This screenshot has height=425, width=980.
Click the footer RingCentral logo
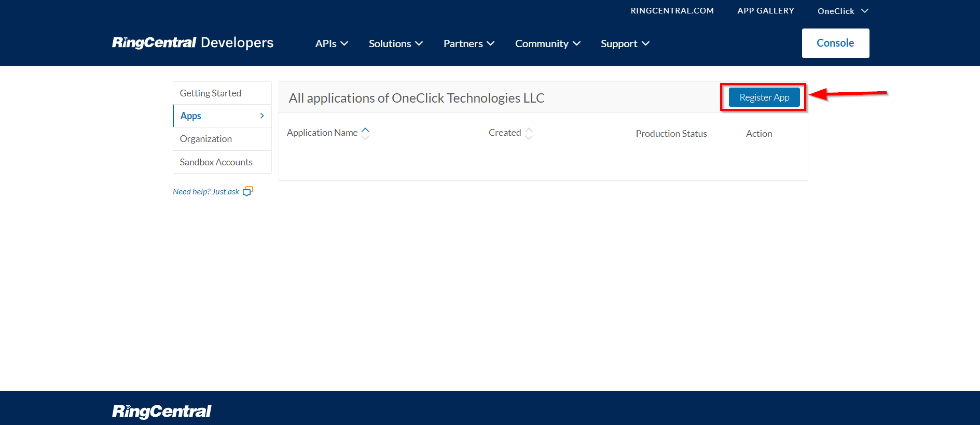161,411
